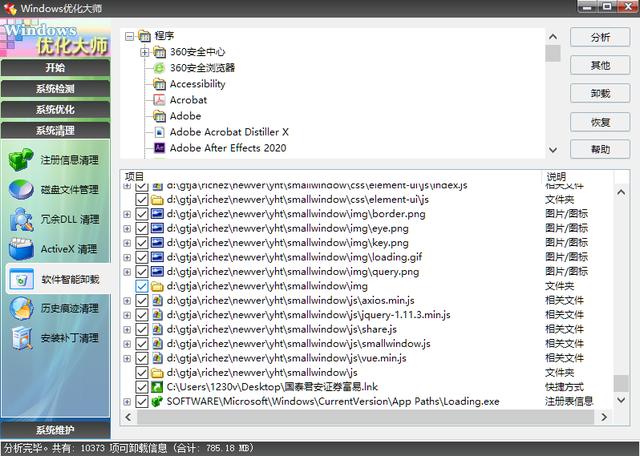Click program tree scrollbar up arrow

553,37
